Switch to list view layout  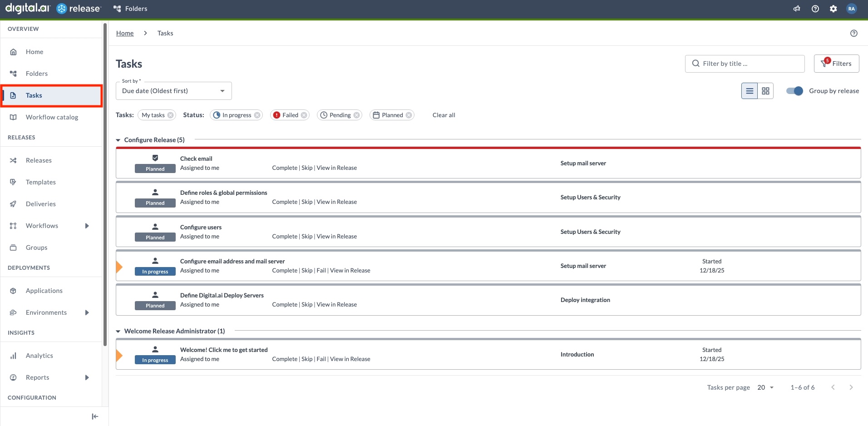(749, 91)
